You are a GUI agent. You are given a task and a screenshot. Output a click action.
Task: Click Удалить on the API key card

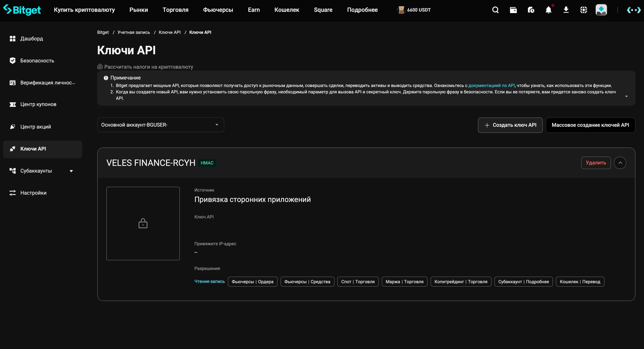point(596,163)
